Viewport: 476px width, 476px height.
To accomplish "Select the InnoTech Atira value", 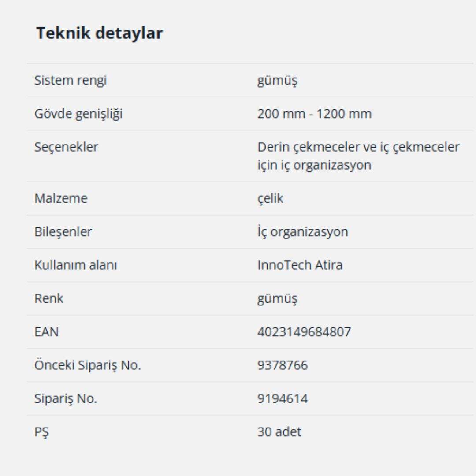I will [300, 265].
